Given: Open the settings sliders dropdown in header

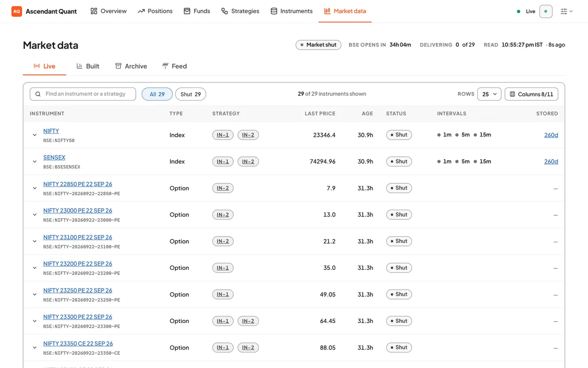Looking at the screenshot, I should pyautogui.click(x=566, y=11).
